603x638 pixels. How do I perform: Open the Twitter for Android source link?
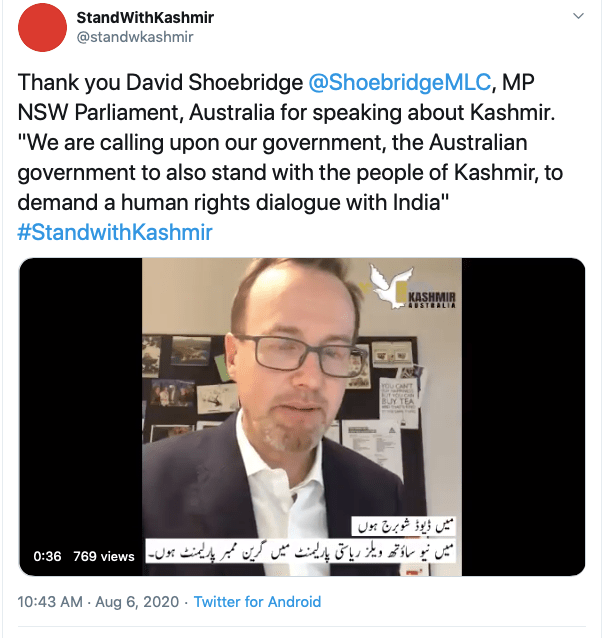click(257, 601)
